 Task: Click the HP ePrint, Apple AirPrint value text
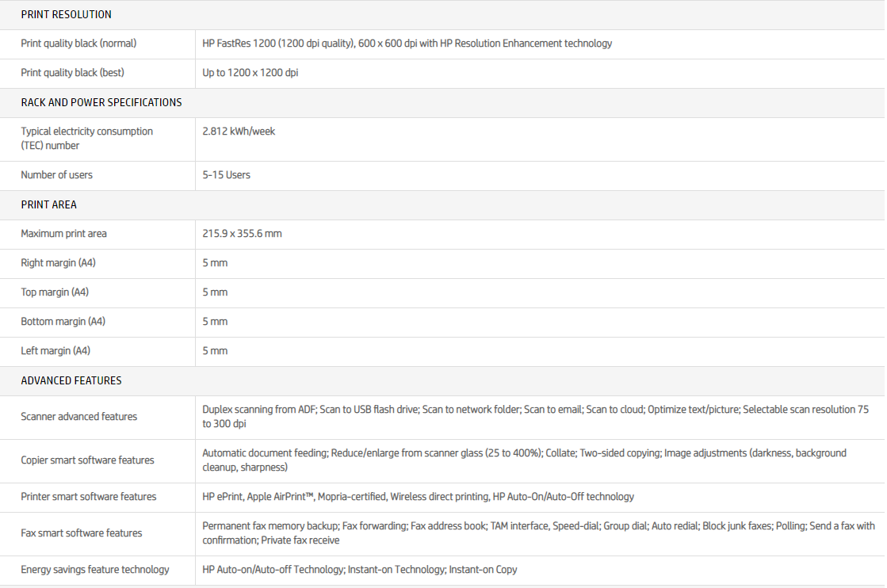tap(418, 497)
